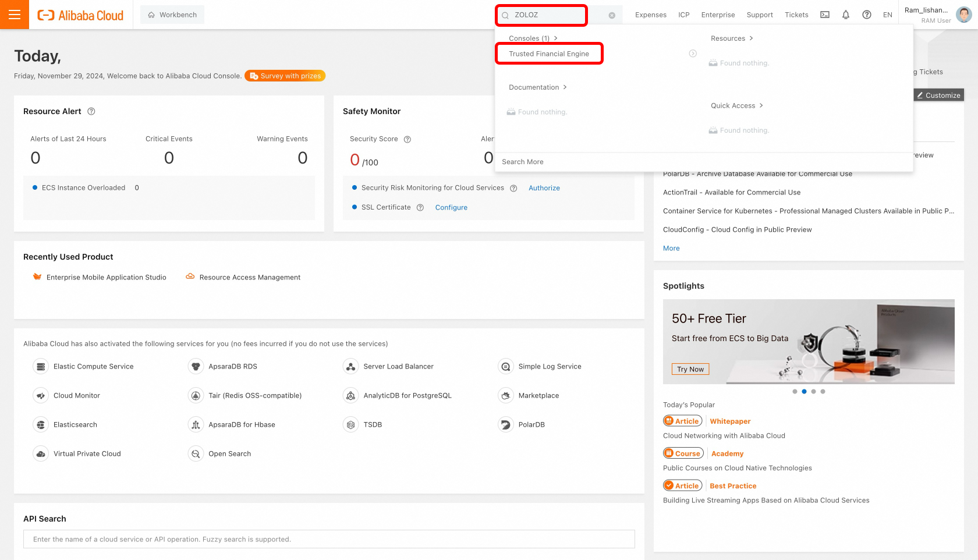Open Virtual Private Cloud service
The width and height of the screenshot is (978, 560).
click(77, 454)
